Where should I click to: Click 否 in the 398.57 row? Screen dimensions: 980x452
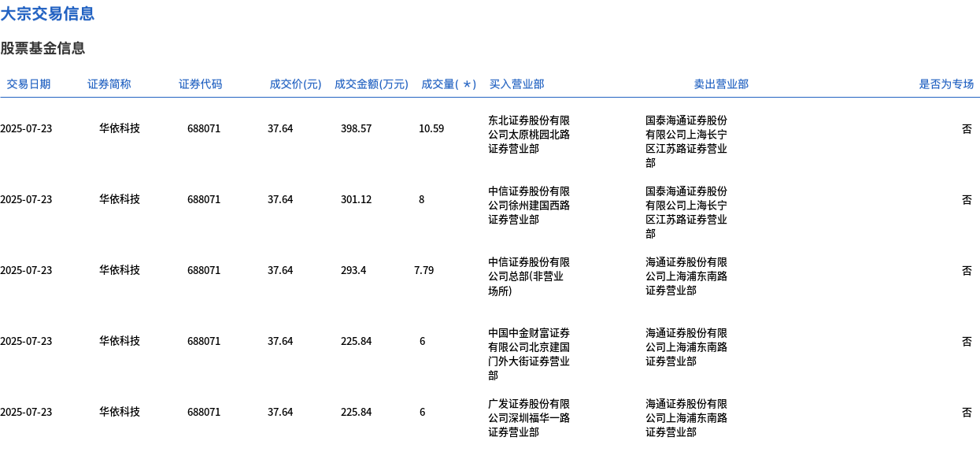pyautogui.click(x=967, y=128)
